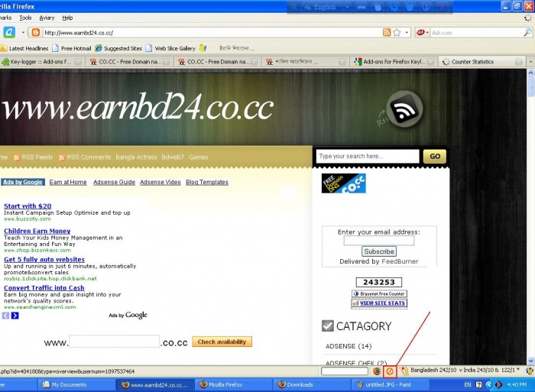Click the email address input field
Viewport: 535px width, 392px height.
pos(379,241)
